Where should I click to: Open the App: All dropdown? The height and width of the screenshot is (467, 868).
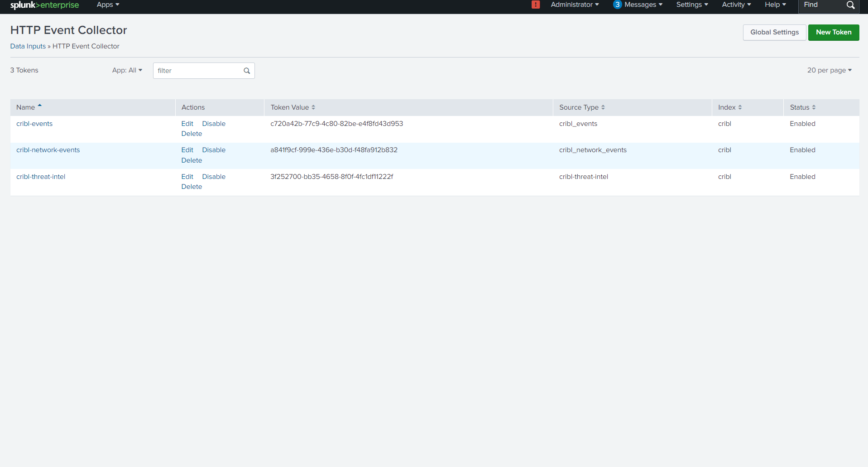127,70
